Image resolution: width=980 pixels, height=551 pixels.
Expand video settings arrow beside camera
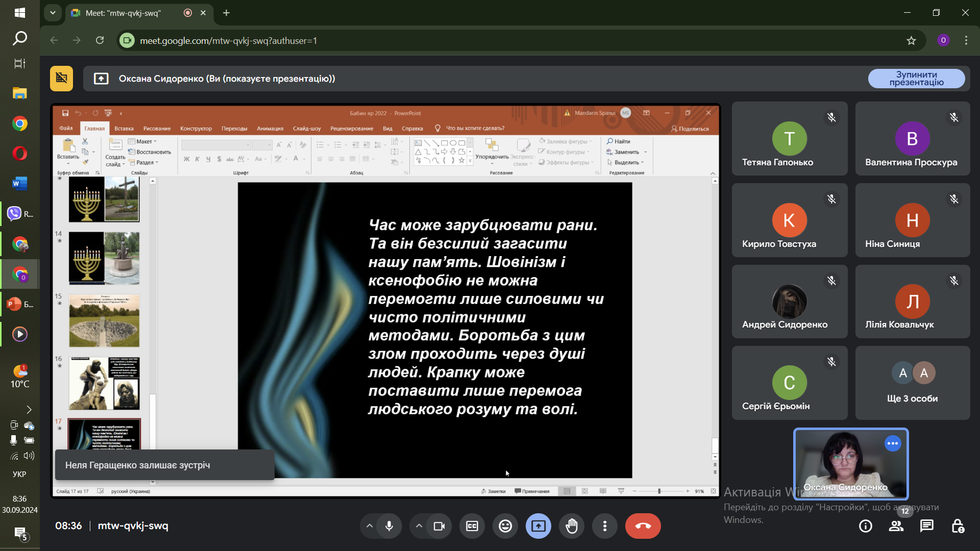point(419,526)
